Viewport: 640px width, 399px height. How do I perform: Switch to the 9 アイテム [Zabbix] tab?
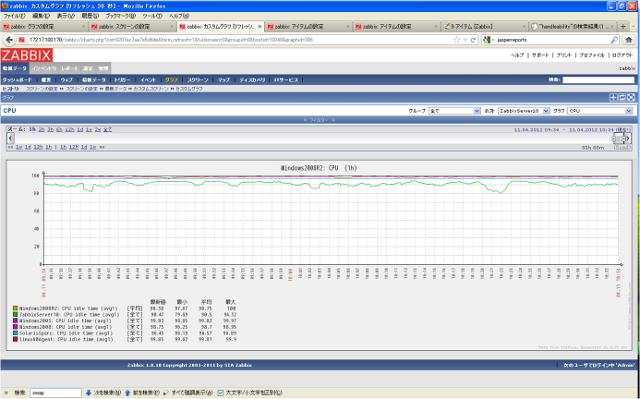point(484,27)
